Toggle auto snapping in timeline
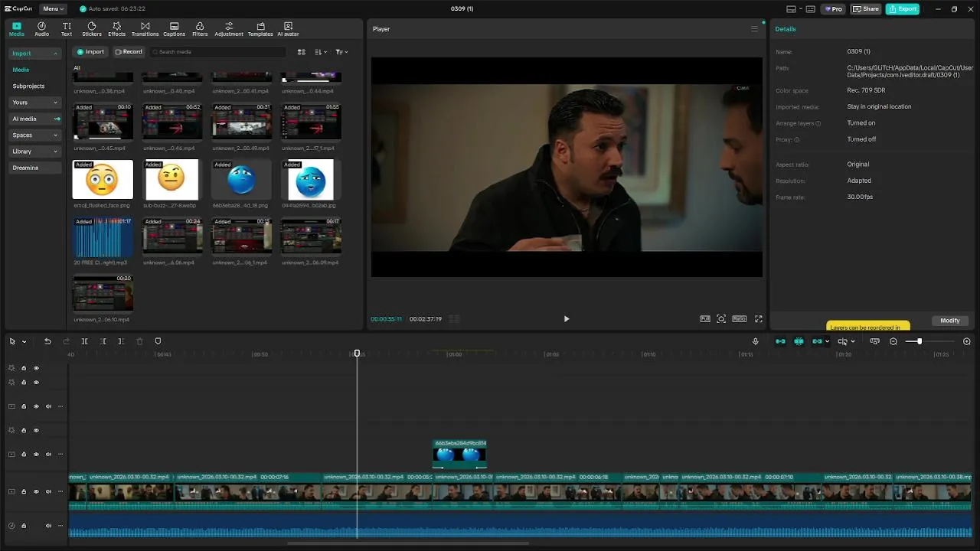 tap(799, 341)
